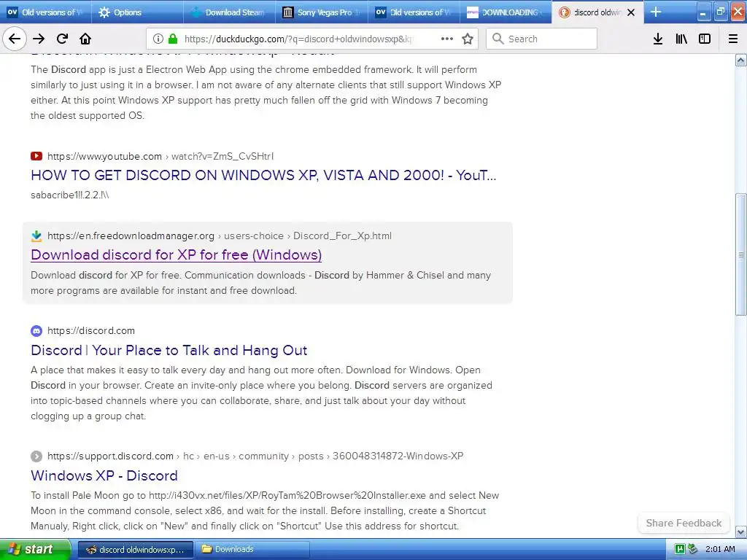Open the Windows XP - Discord result
The height and width of the screenshot is (560, 747).
(x=104, y=475)
